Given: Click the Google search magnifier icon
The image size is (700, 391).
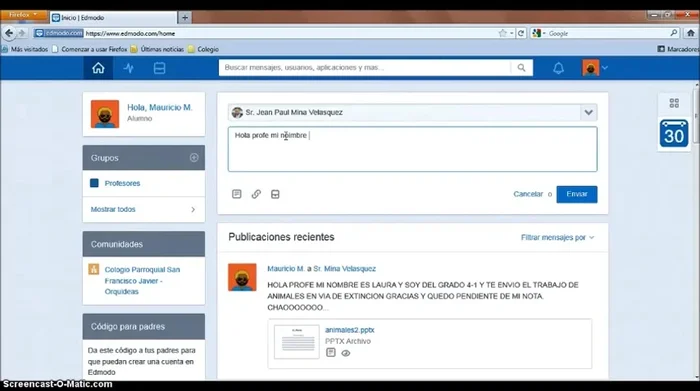Looking at the screenshot, I should [x=674, y=33].
